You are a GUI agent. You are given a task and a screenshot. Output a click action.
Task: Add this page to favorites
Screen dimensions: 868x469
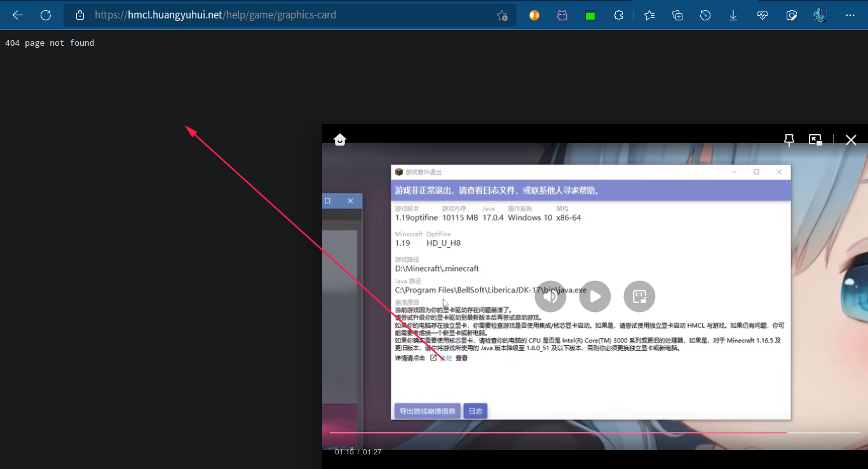pos(502,15)
